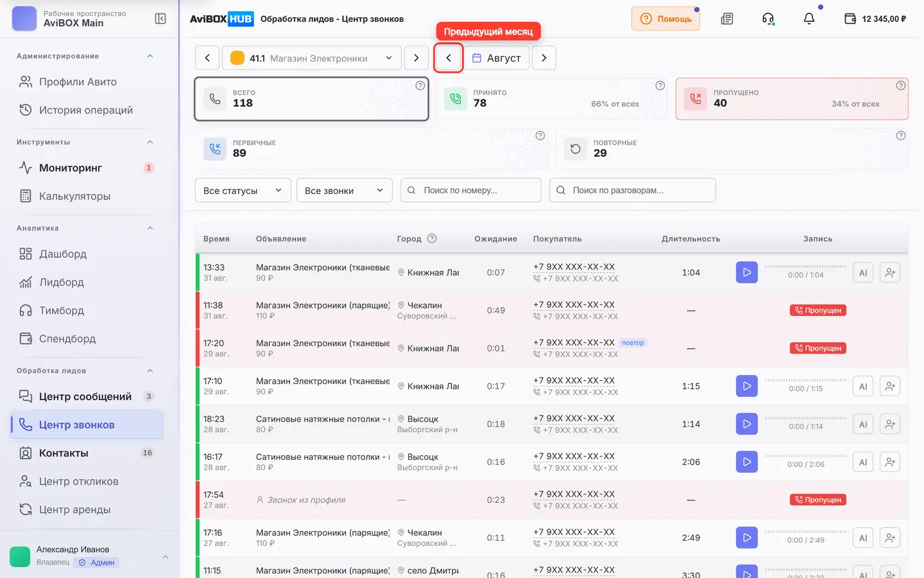Filter by Первичные 89 card
The height and width of the screenshot is (578, 924).
click(372, 149)
